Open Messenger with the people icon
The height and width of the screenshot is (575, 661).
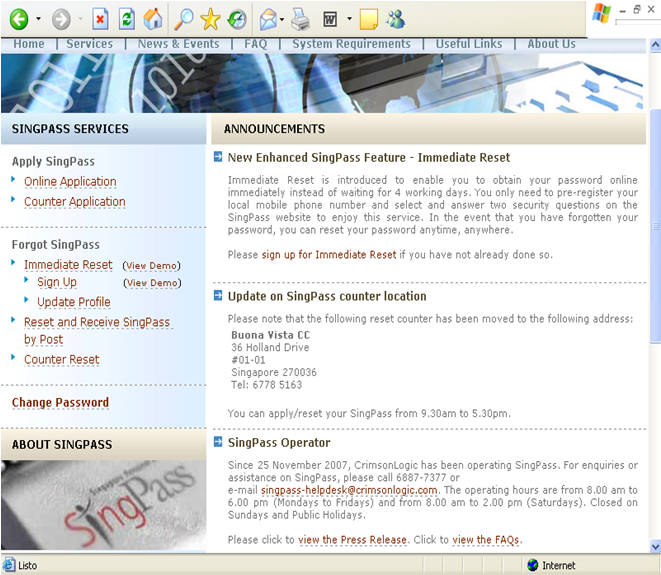[x=395, y=19]
